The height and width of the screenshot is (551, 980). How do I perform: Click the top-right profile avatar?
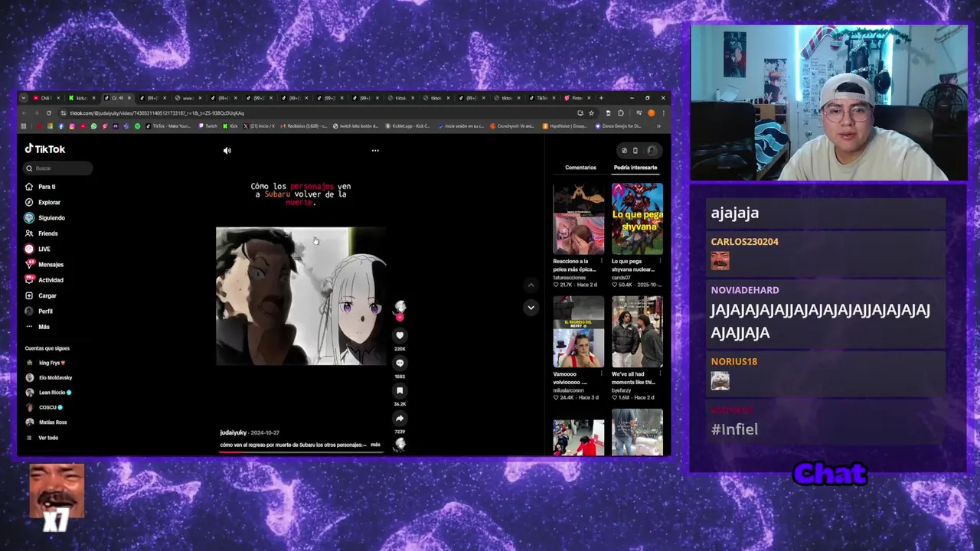652,151
